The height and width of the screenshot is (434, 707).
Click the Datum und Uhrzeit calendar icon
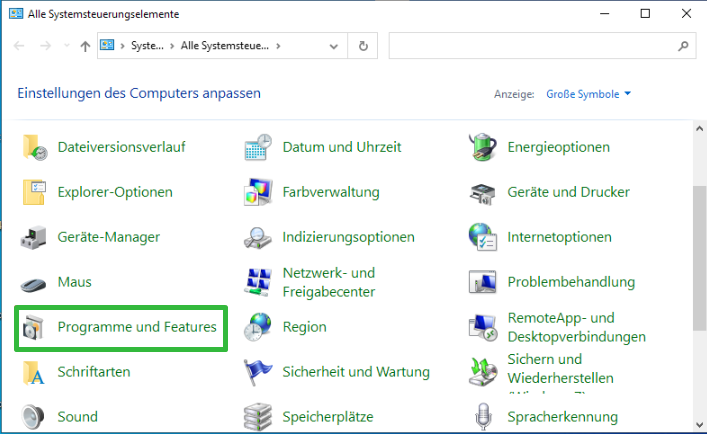tap(258, 147)
